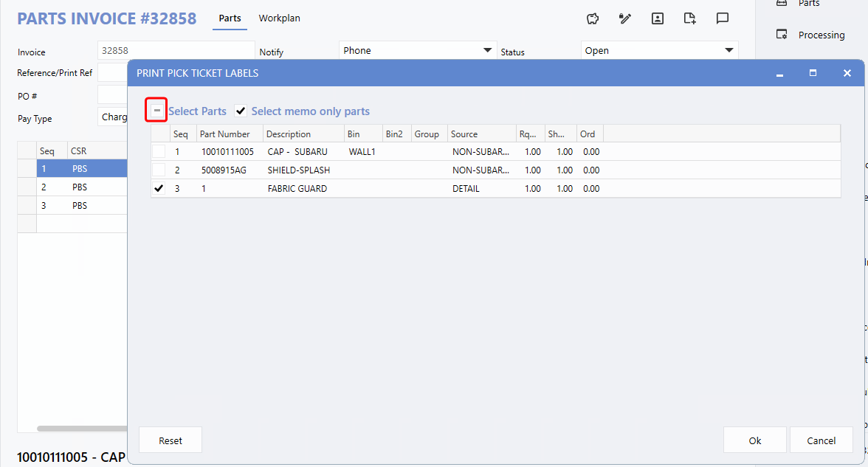
Task: Check the box for CAP - SUBARU row
Action: [x=159, y=151]
